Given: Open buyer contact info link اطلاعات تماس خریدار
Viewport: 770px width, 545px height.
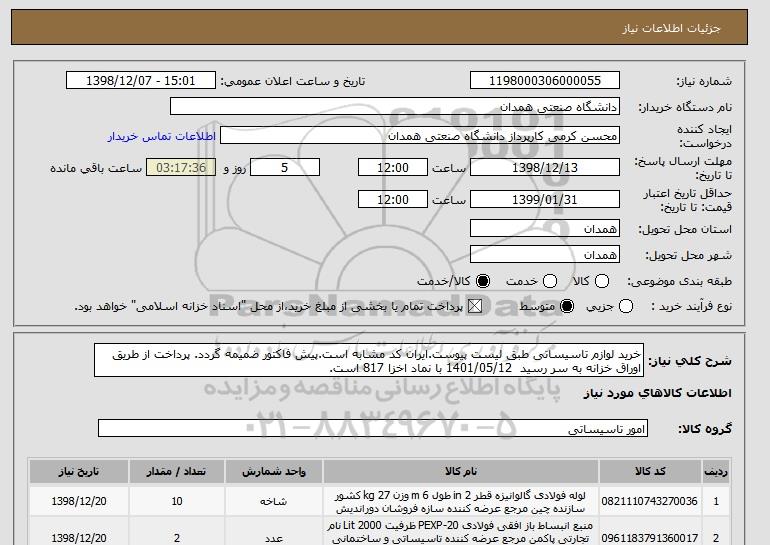Looking at the screenshot, I should pos(162,136).
